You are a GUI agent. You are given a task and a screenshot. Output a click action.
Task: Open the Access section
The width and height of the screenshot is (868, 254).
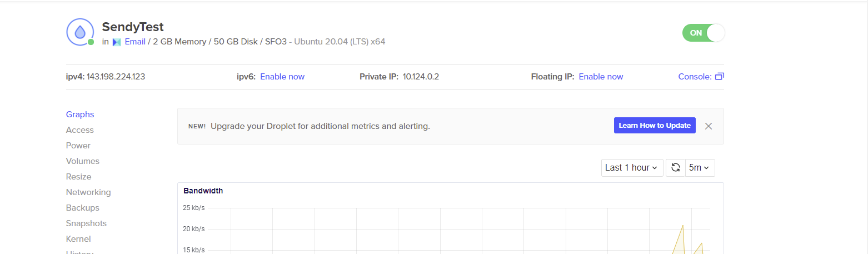(x=80, y=130)
